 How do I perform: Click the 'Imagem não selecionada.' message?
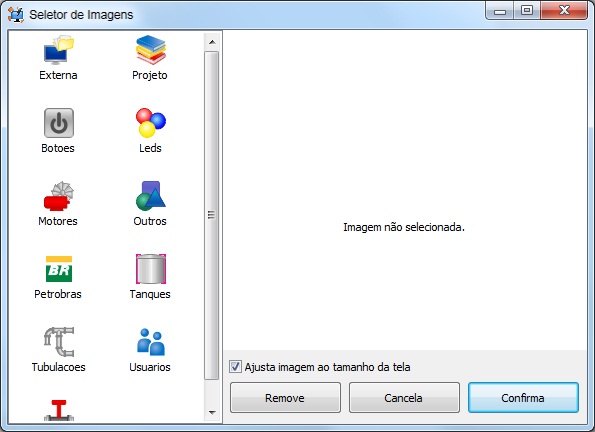click(x=404, y=227)
